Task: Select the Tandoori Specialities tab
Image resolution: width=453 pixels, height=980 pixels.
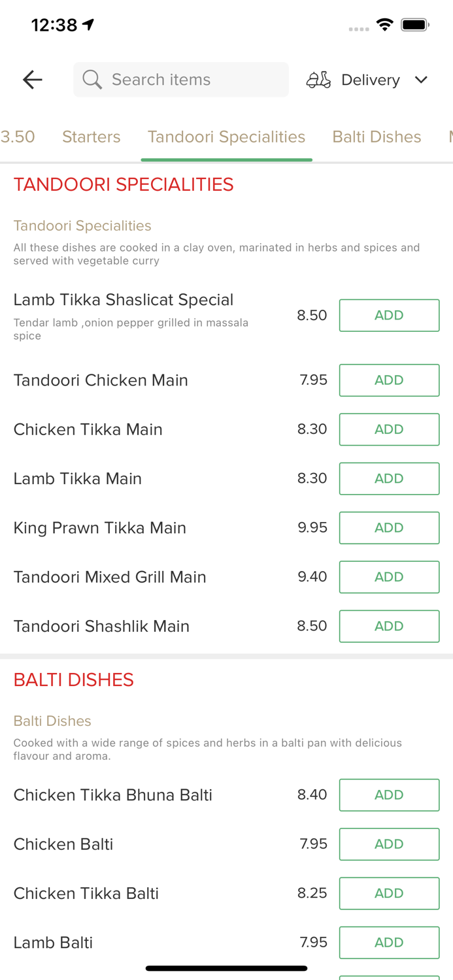Action: tap(226, 137)
